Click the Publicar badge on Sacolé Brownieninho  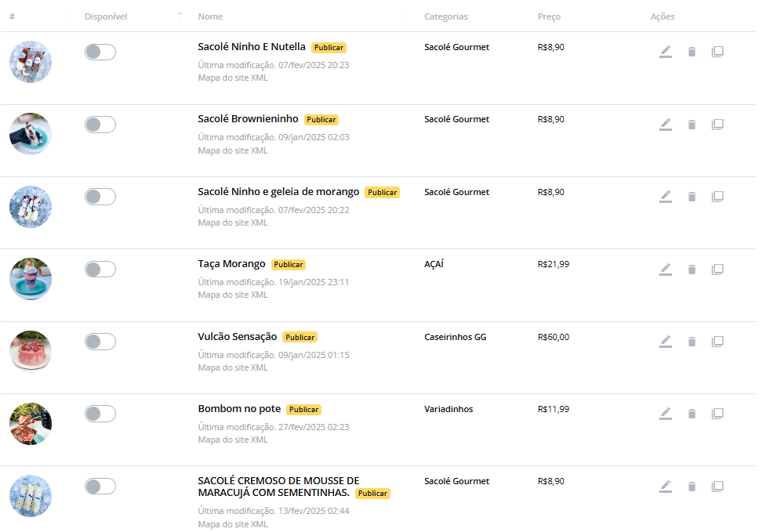[321, 120]
